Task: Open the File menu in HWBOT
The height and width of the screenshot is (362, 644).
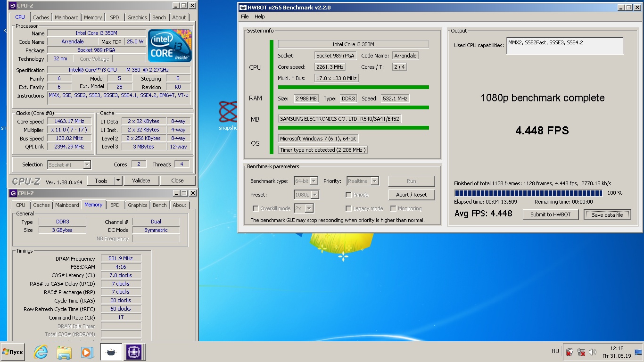Action: click(x=245, y=16)
